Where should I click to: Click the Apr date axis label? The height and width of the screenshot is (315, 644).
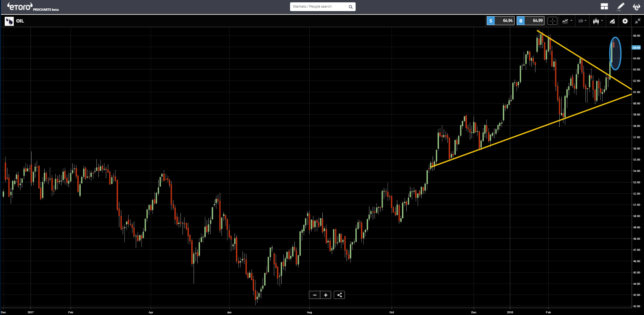[x=151, y=312]
